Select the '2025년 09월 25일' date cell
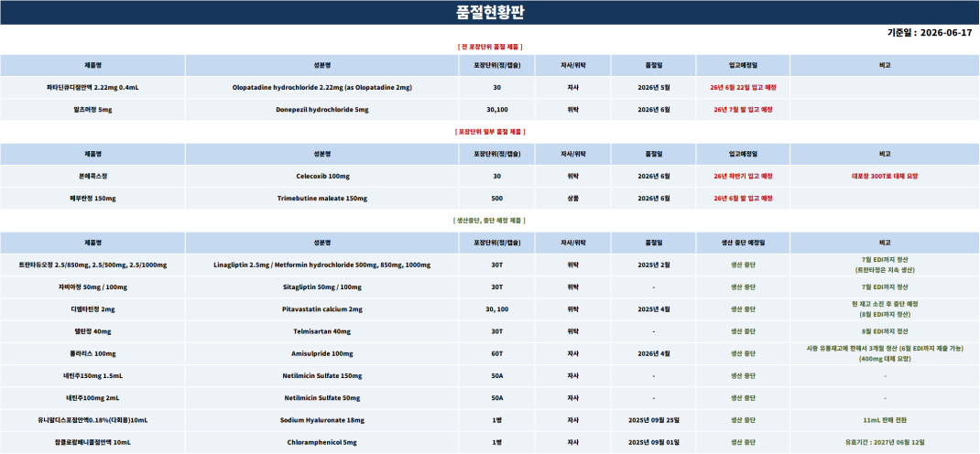The image size is (980, 454). click(x=654, y=420)
